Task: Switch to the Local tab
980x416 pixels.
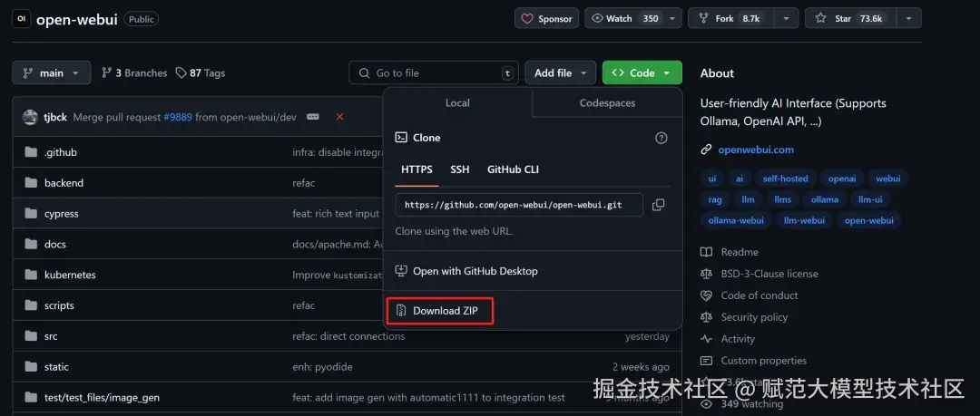Action: (x=457, y=103)
